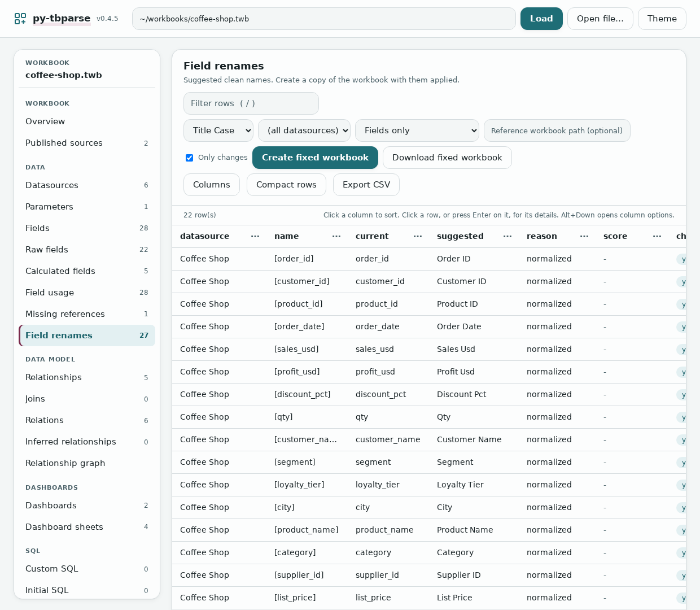Viewport: 700px width, 610px height.
Task: Open score column options menu
Action: tap(657, 236)
